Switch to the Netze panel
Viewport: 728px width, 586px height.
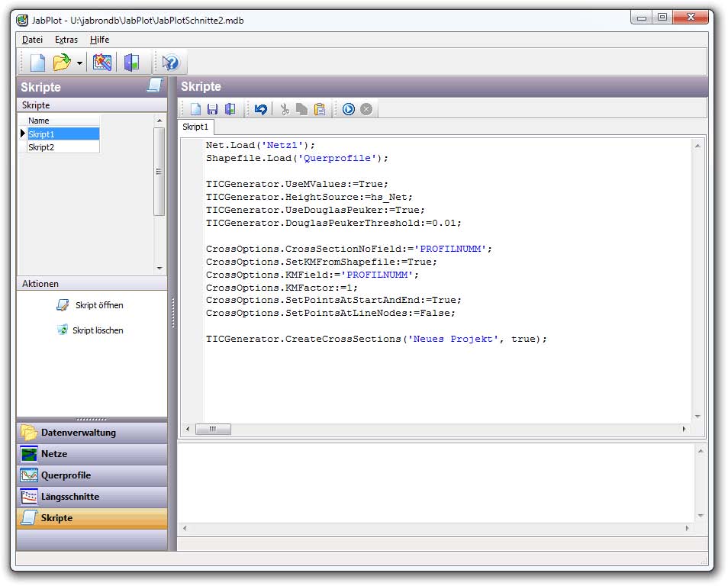[54, 454]
